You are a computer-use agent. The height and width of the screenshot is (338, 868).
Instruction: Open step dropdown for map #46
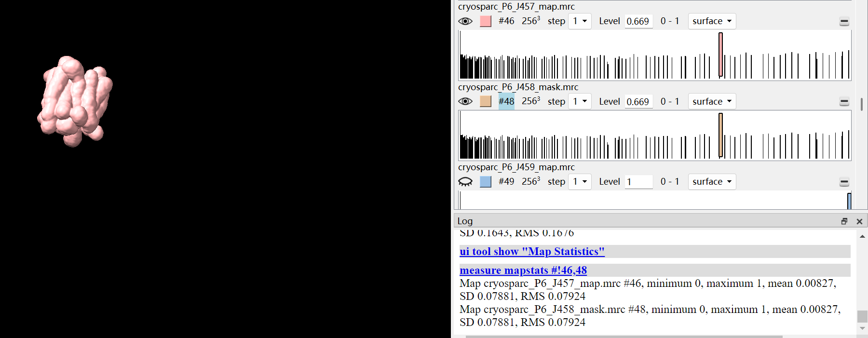tap(580, 21)
